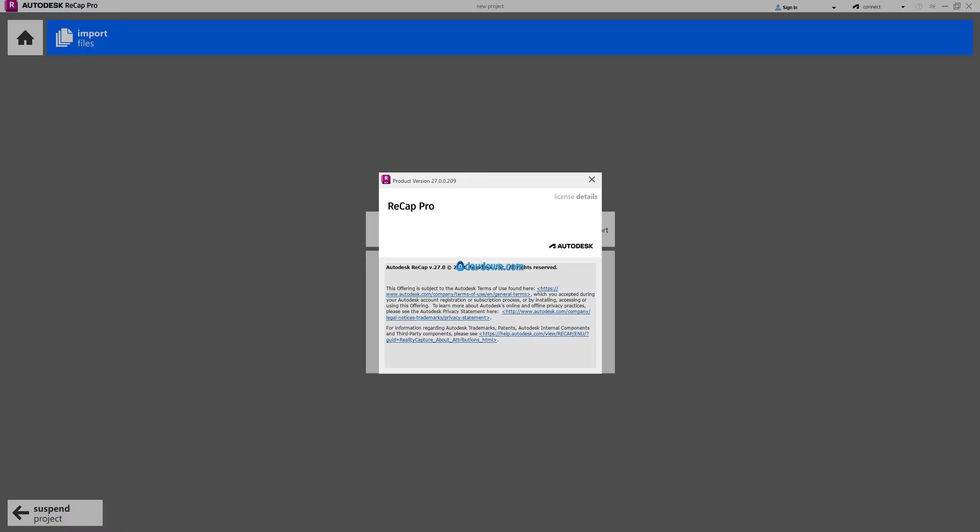Click the ReCap icon in the Product Version dialog
This screenshot has width=980, height=532.
click(386, 179)
